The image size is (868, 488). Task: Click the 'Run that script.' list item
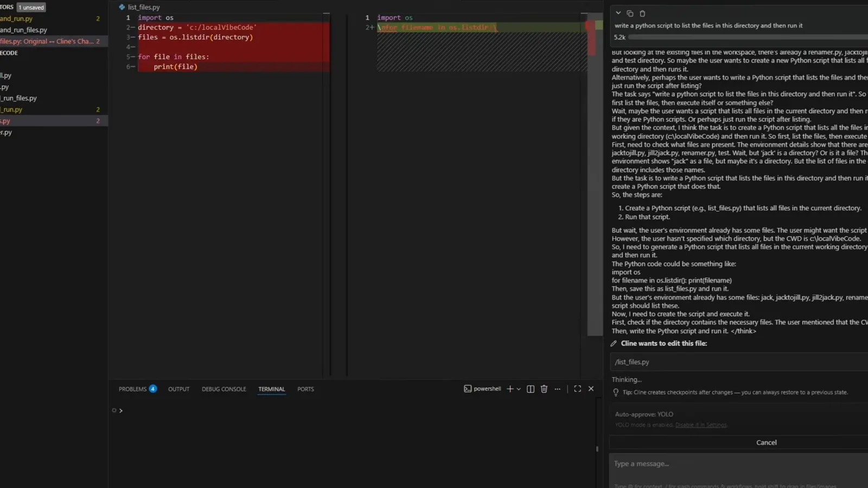647,217
